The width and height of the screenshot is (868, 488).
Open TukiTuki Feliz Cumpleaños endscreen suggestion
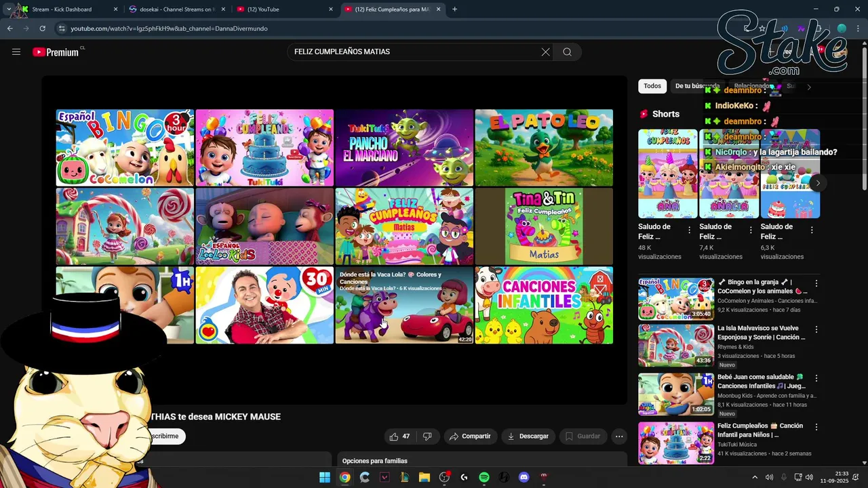point(264,148)
